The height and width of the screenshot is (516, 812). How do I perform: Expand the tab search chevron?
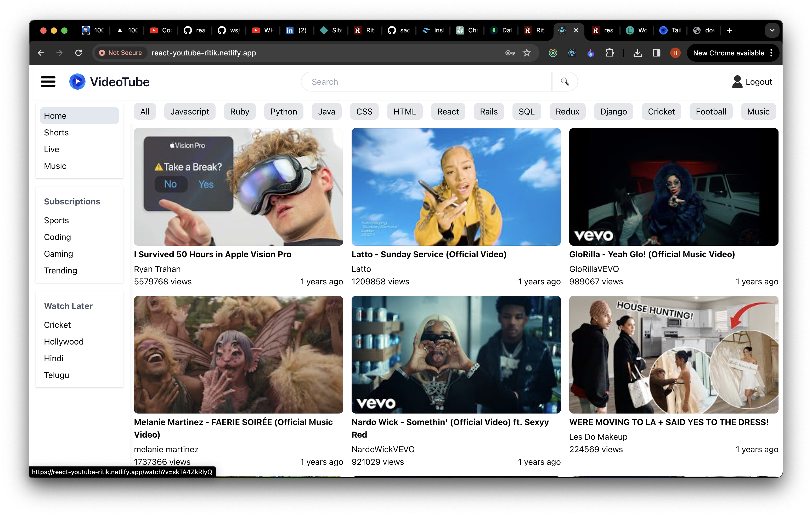(772, 30)
